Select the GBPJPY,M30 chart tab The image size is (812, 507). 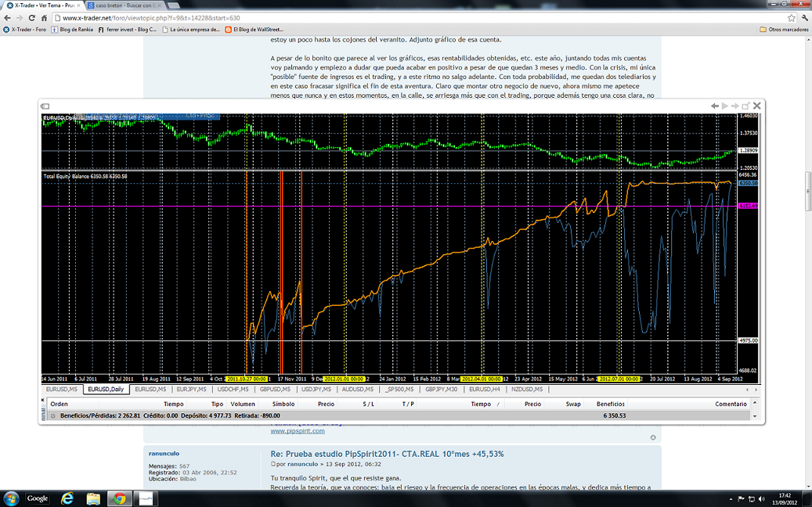[x=441, y=389]
